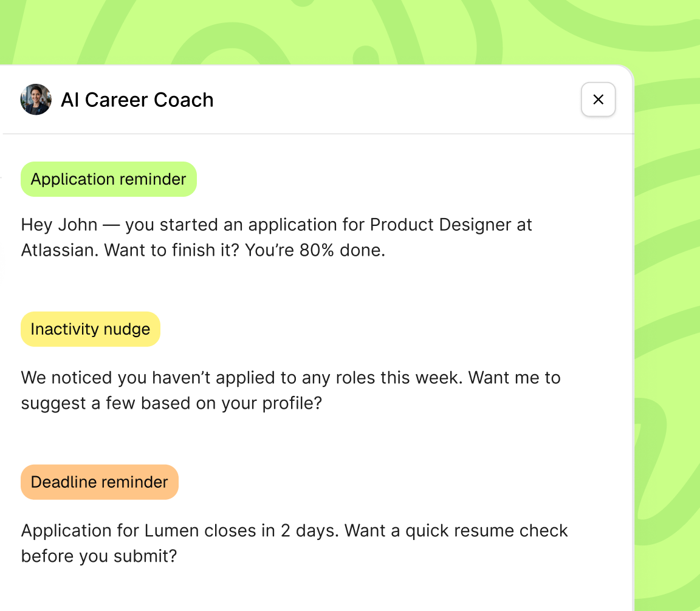Open the Application reminder message thread
700x611 pixels.
click(x=276, y=237)
